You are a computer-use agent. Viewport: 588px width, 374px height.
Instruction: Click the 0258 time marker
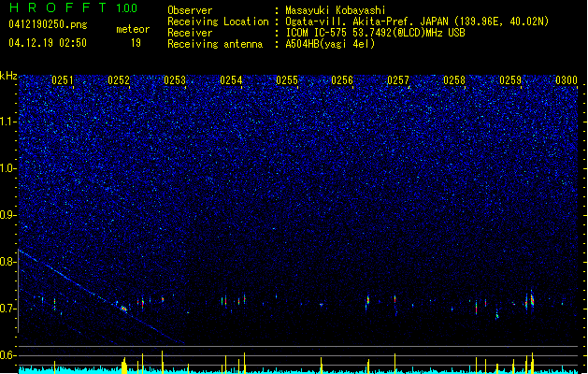tap(454, 80)
